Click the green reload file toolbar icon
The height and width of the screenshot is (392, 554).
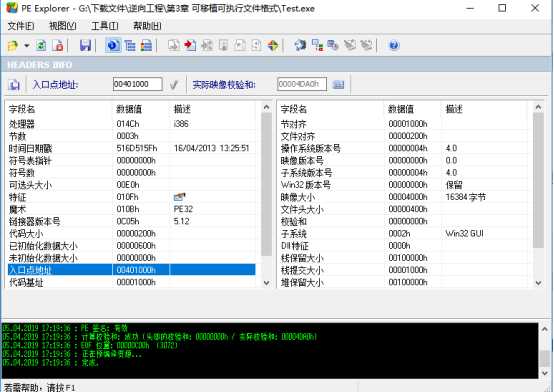(41, 46)
